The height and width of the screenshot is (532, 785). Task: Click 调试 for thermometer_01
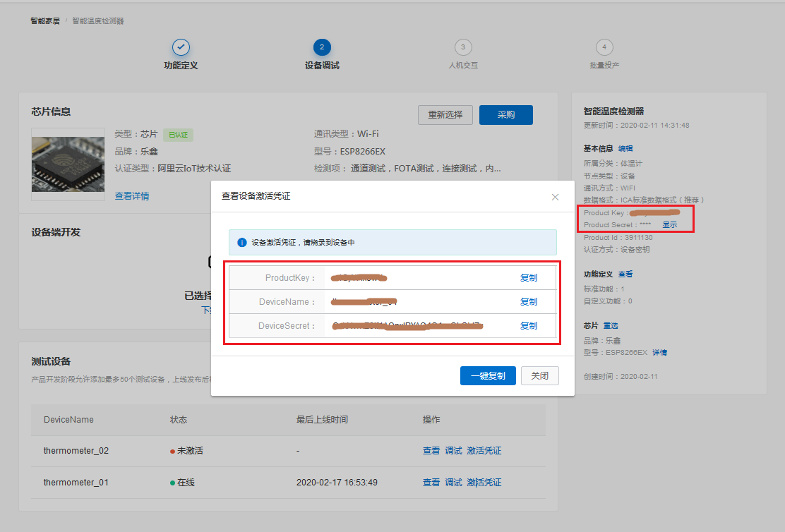tap(453, 483)
